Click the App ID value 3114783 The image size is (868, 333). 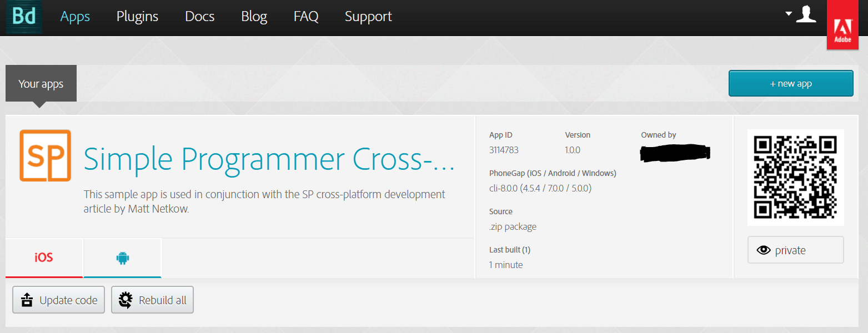click(x=504, y=150)
